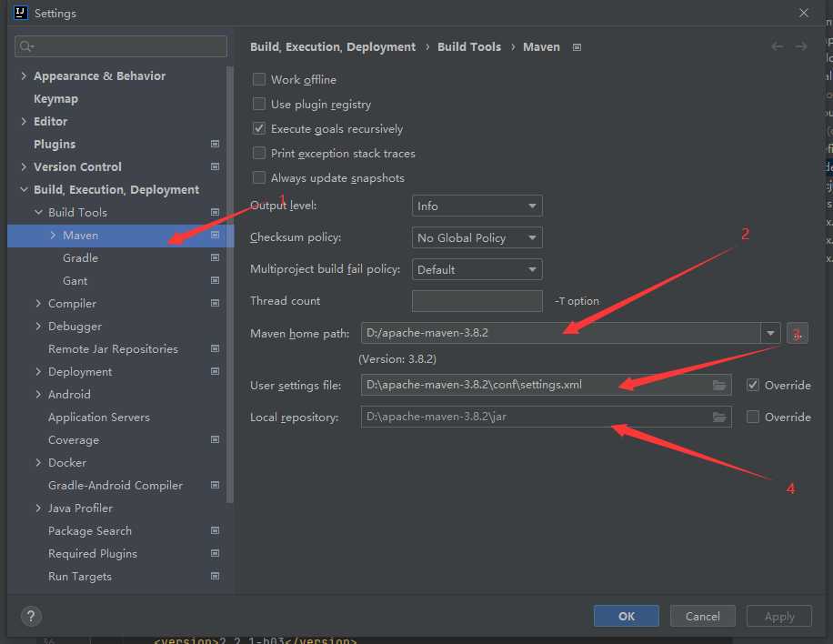Collapse the Build Tools node
The image size is (833, 644).
click(38, 212)
